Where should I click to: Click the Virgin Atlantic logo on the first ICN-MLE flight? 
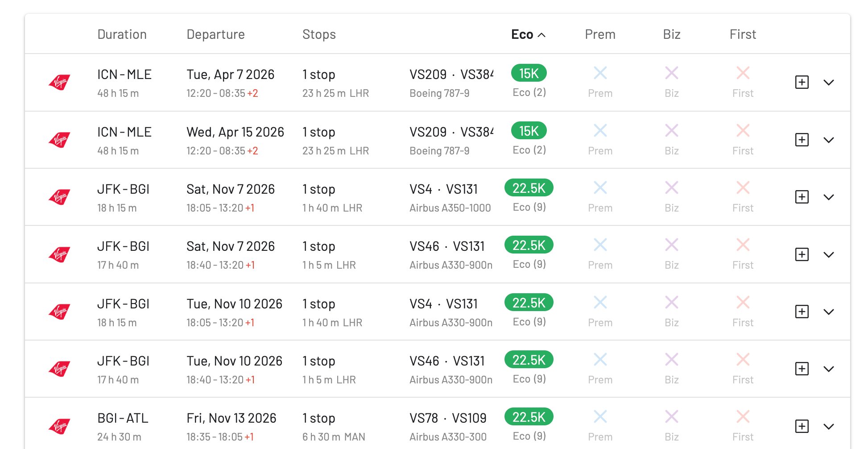(59, 81)
